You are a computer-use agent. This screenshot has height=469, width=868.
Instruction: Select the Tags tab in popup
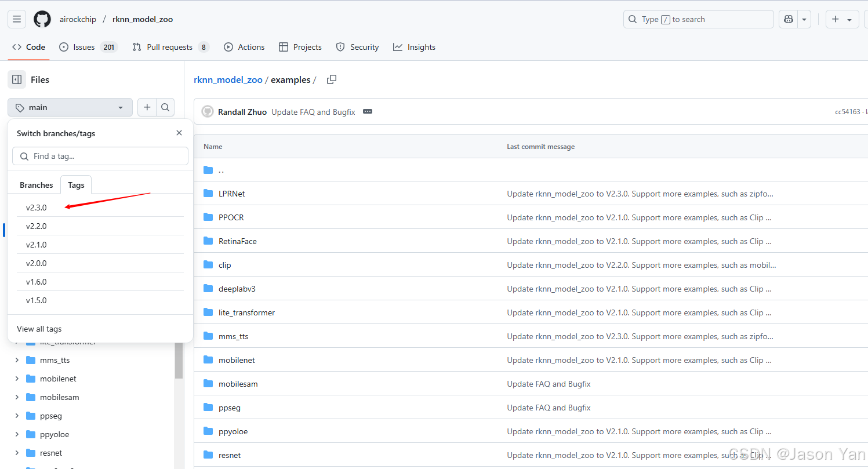point(76,185)
